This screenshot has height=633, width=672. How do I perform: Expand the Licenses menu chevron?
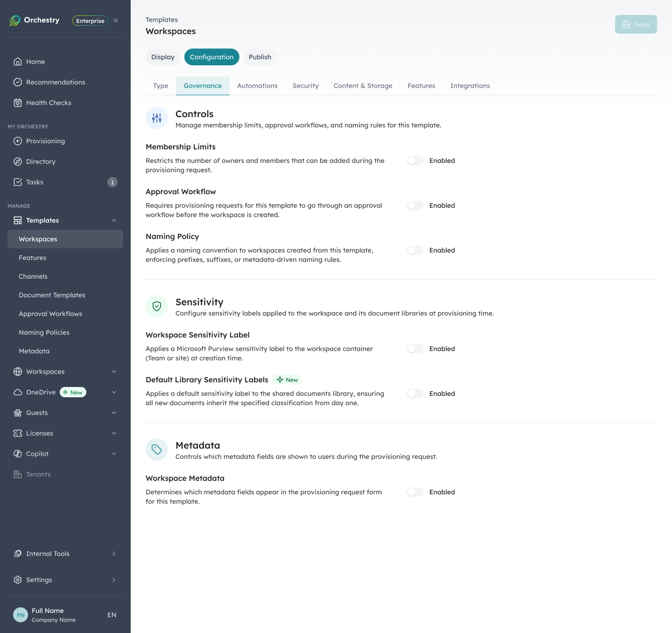click(114, 433)
